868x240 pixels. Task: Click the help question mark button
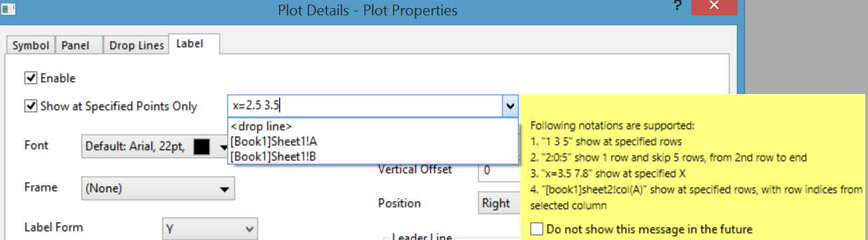[677, 7]
